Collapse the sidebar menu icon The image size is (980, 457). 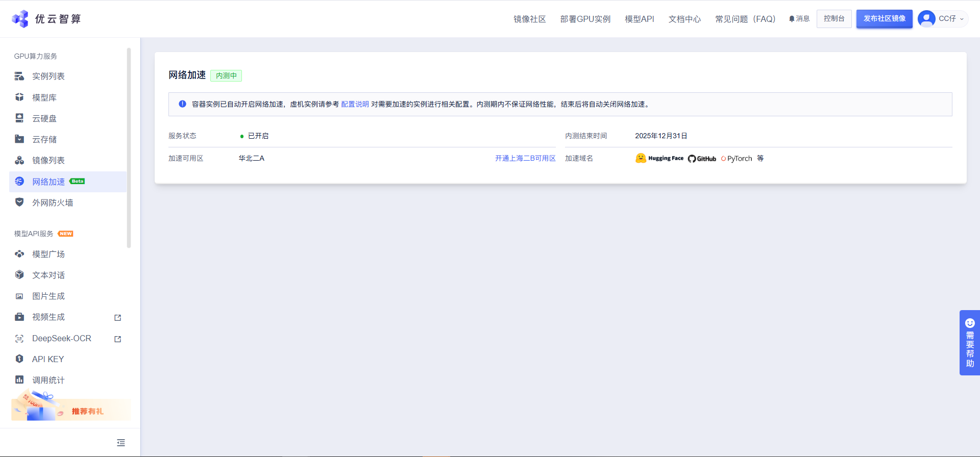(121, 443)
